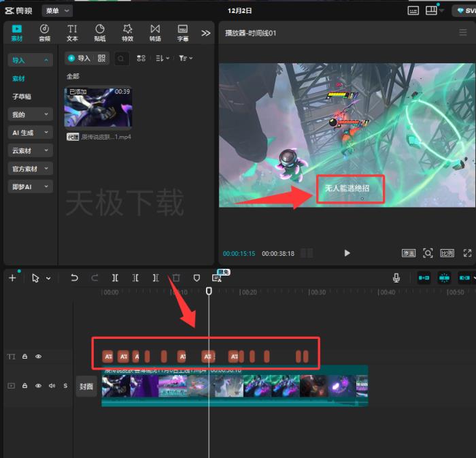Toggle visibility eye on the text track
The image size is (476, 458).
38,356
